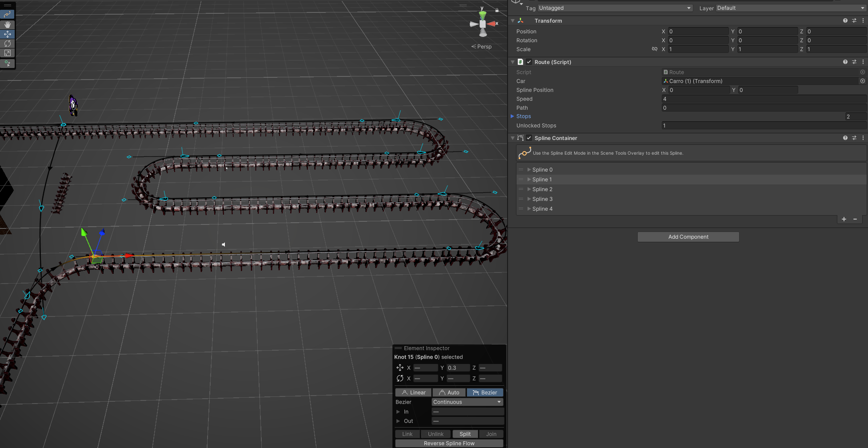Select the Rotate tool in scene toolbar

tap(8, 44)
